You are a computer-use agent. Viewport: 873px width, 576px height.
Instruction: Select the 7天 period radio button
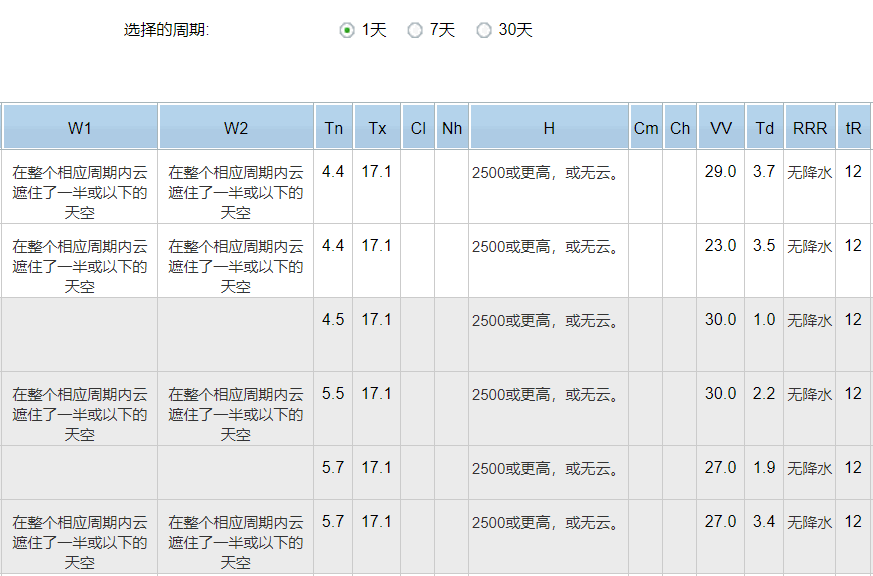coord(415,30)
